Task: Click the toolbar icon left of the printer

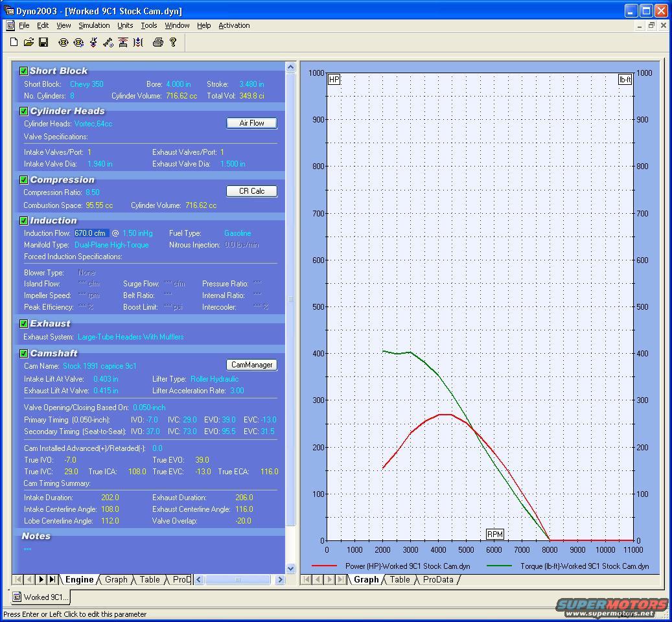Action: pos(138,42)
